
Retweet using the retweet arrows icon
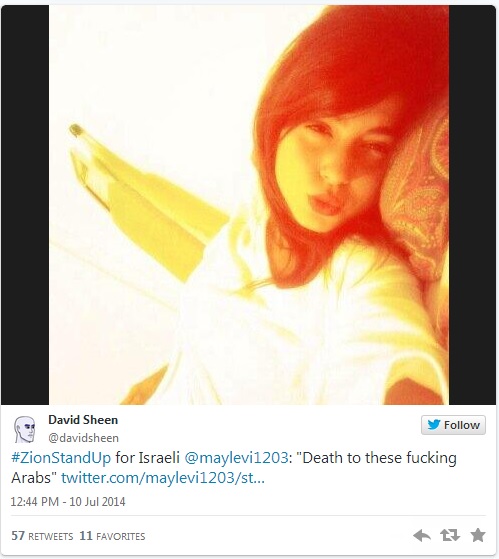[x=450, y=535]
